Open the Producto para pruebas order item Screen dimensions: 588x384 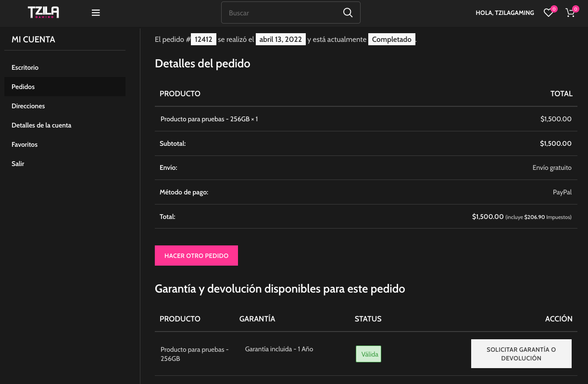tap(205, 119)
